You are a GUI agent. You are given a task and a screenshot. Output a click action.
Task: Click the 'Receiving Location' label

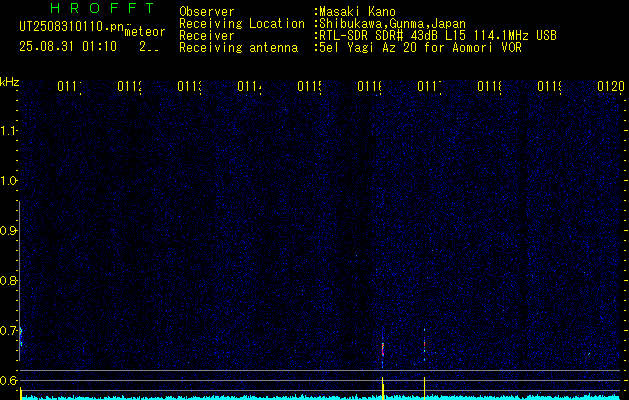coord(242,24)
